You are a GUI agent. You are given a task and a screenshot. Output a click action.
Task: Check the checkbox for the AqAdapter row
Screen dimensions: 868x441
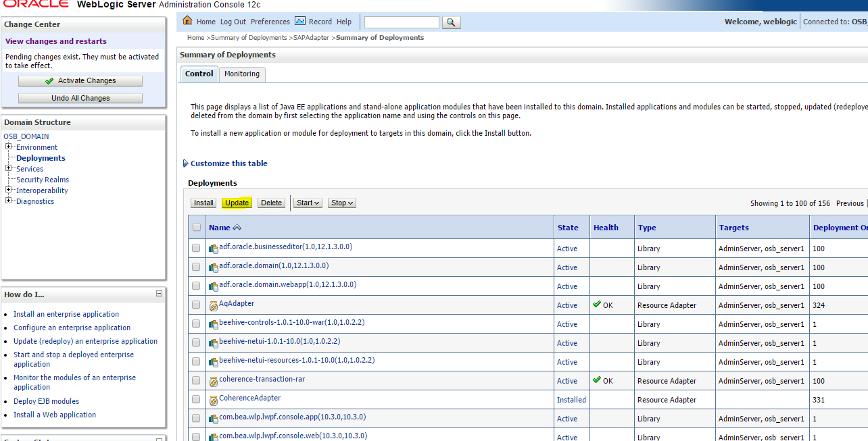point(196,305)
